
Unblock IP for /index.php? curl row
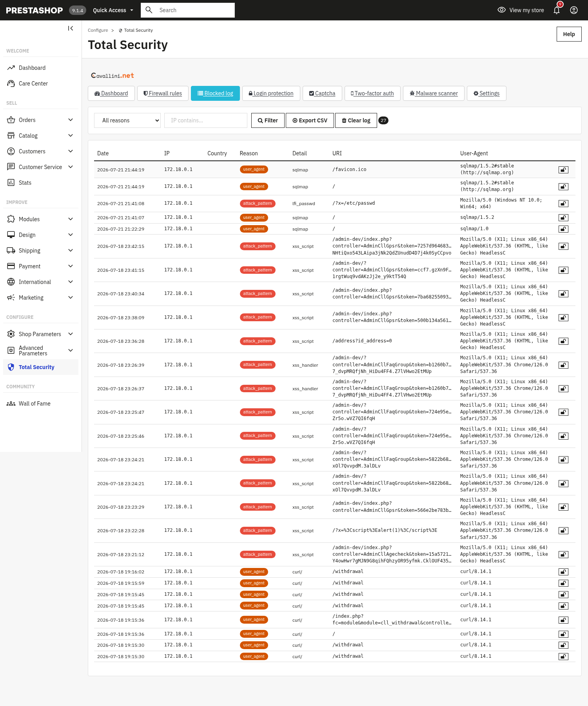(563, 620)
